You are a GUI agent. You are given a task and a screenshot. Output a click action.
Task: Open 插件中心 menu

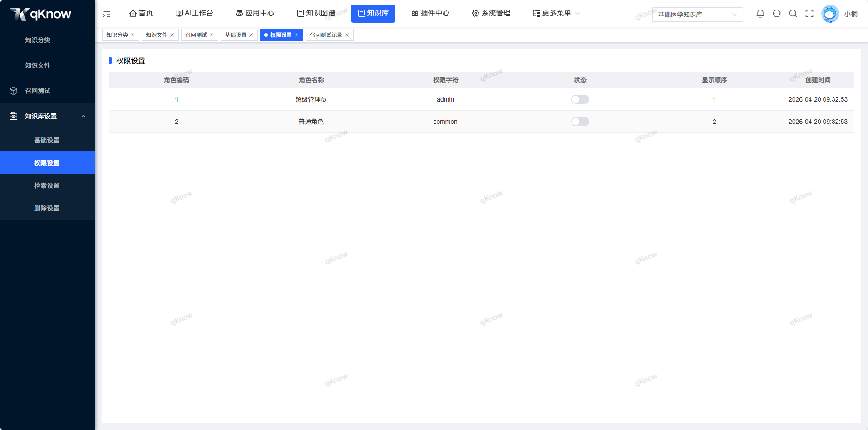coord(430,13)
